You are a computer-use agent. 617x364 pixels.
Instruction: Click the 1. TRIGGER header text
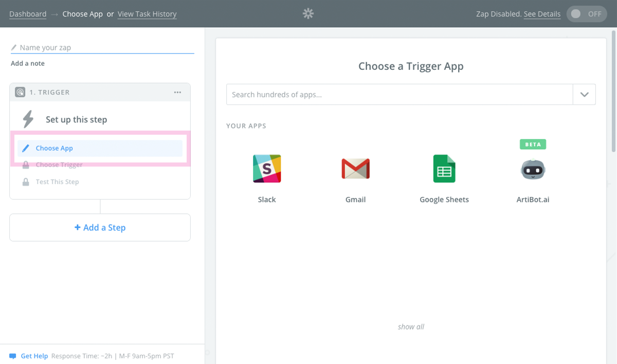pos(49,93)
